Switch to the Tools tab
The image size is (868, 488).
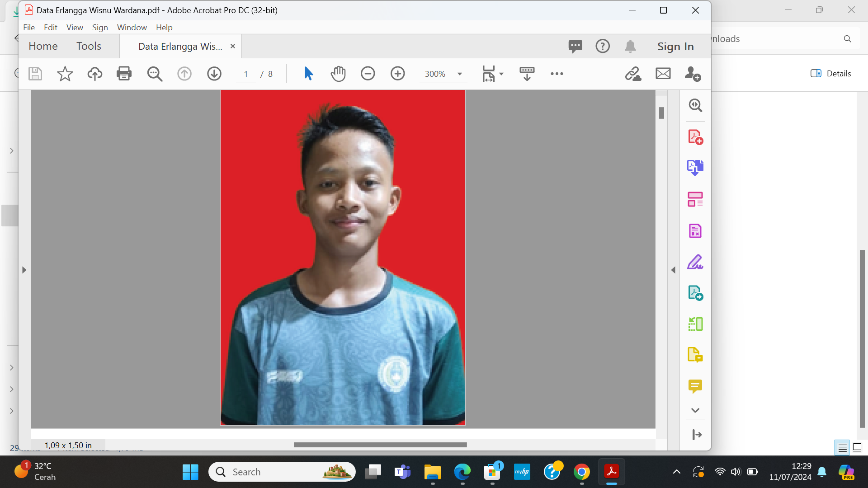tap(89, 46)
